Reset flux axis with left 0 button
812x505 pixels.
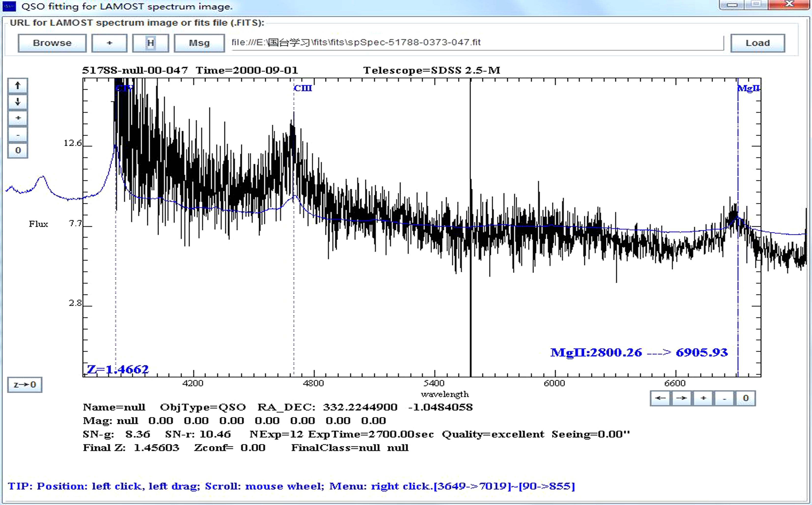pyautogui.click(x=18, y=150)
